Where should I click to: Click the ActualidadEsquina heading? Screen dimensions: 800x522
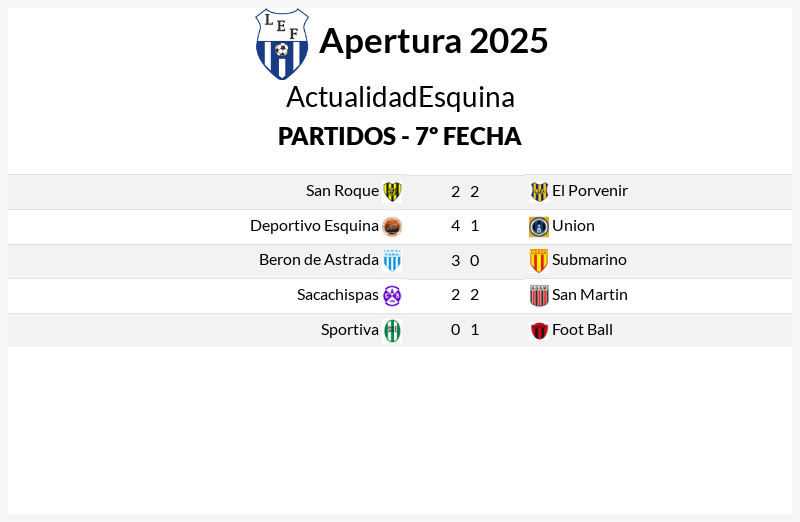400,97
